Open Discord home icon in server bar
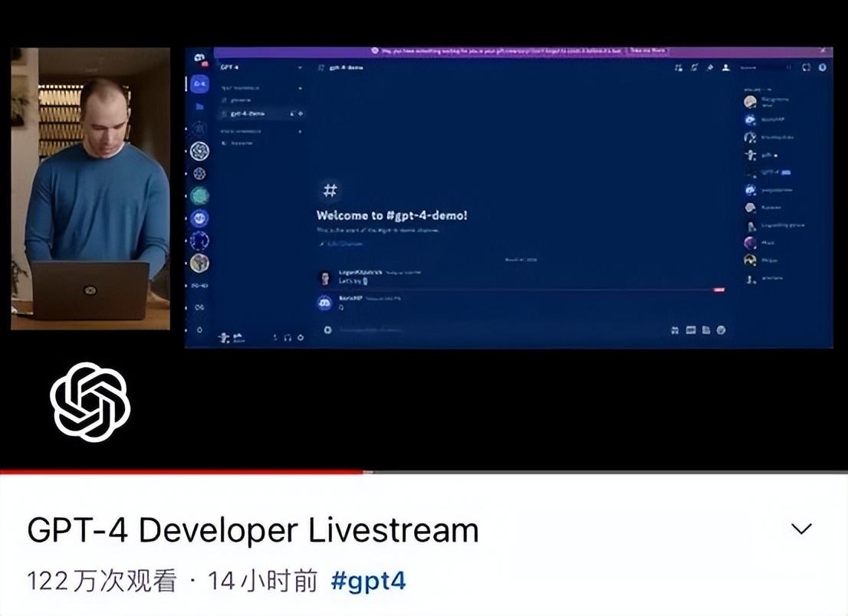The width and height of the screenshot is (848, 616). pyautogui.click(x=200, y=57)
